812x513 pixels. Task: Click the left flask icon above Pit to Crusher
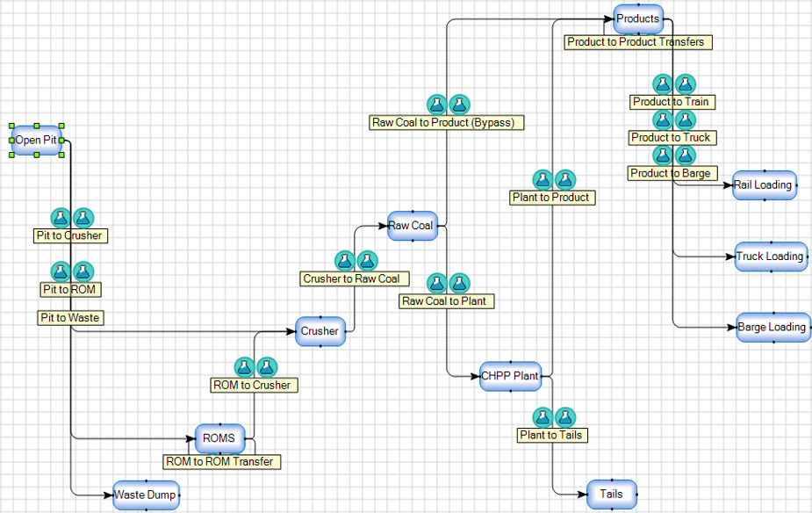59,218
